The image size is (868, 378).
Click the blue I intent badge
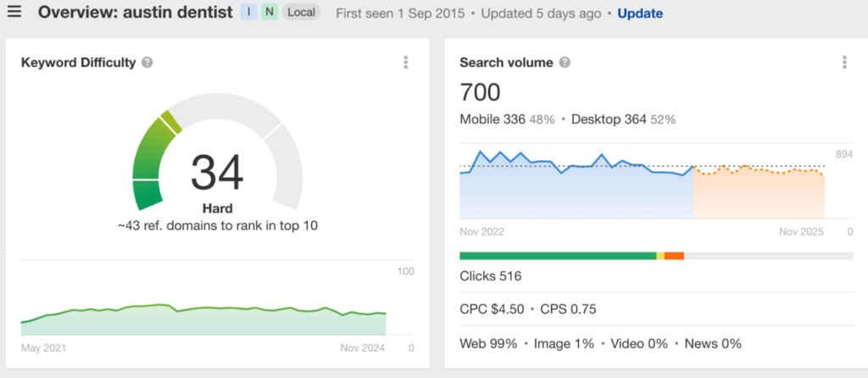248,12
